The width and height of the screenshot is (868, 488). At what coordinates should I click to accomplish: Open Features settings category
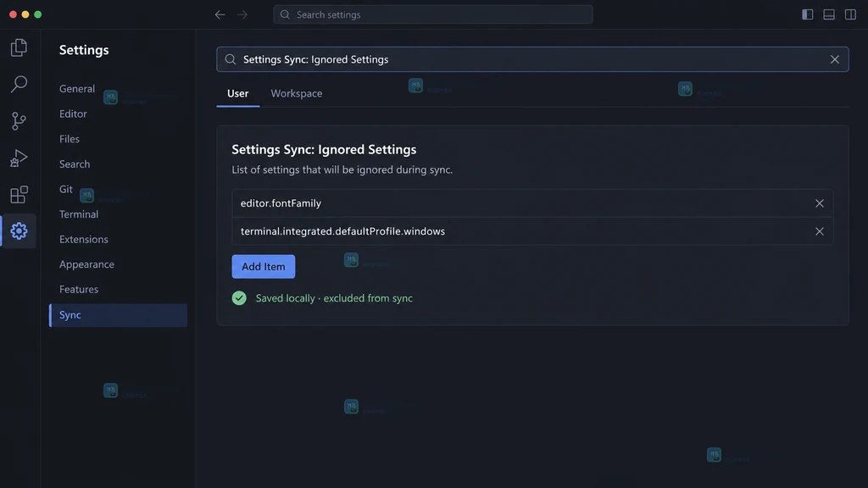pyautogui.click(x=79, y=290)
